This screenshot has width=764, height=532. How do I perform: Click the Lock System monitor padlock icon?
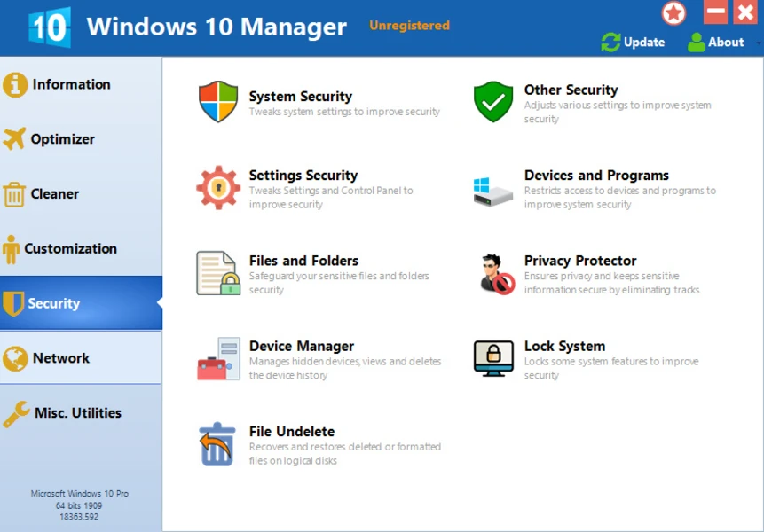(493, 358)
